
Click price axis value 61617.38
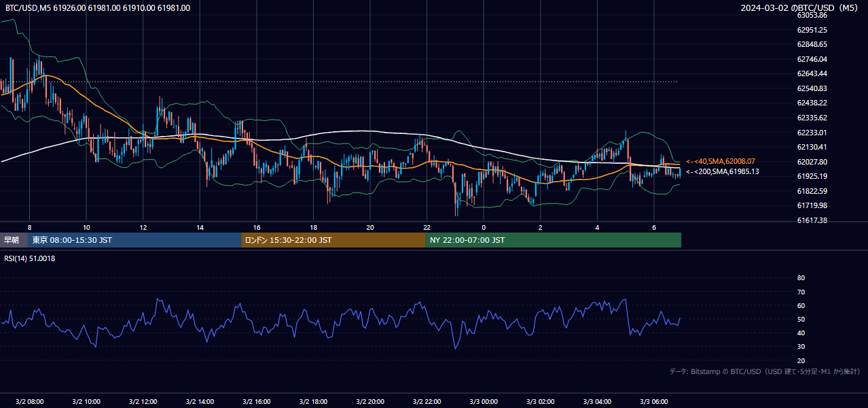(812, 220)
